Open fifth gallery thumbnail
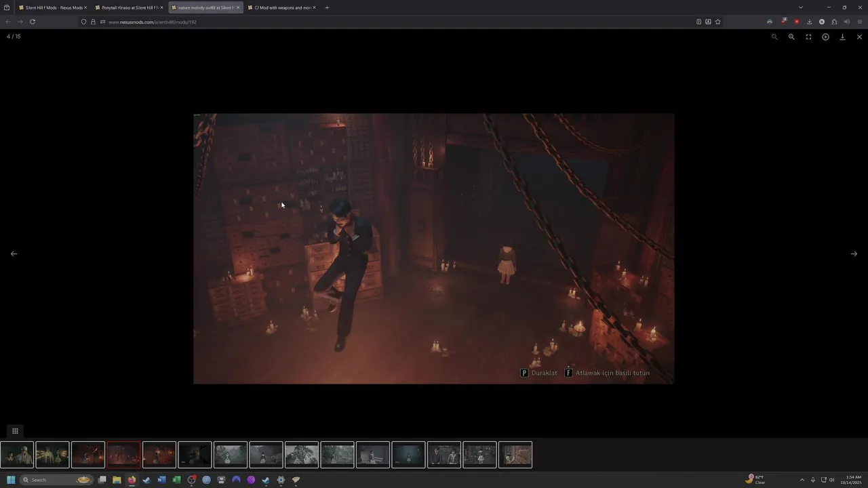Viewport: 868px width, 488px height. tap(159, 455)
